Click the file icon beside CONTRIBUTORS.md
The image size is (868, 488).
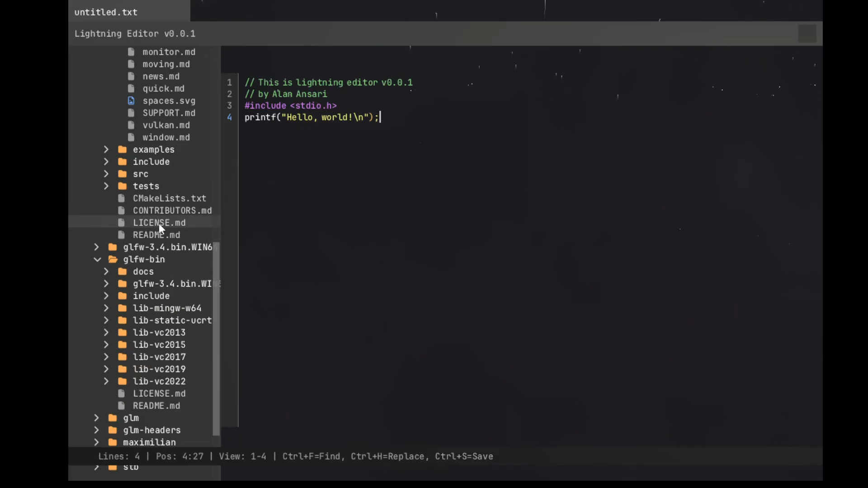(x=122, y=210)
